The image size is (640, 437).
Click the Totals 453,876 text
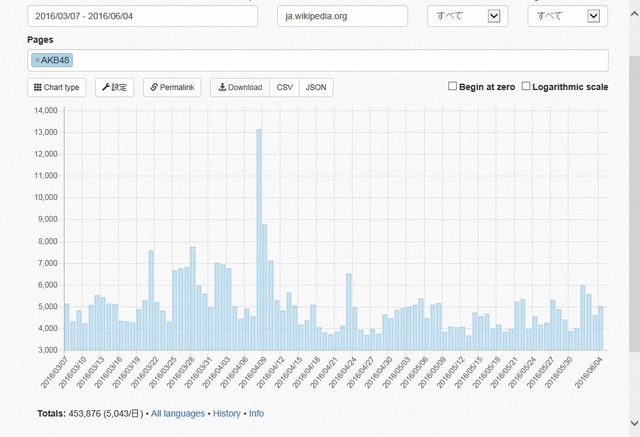(x=69, y=413)
